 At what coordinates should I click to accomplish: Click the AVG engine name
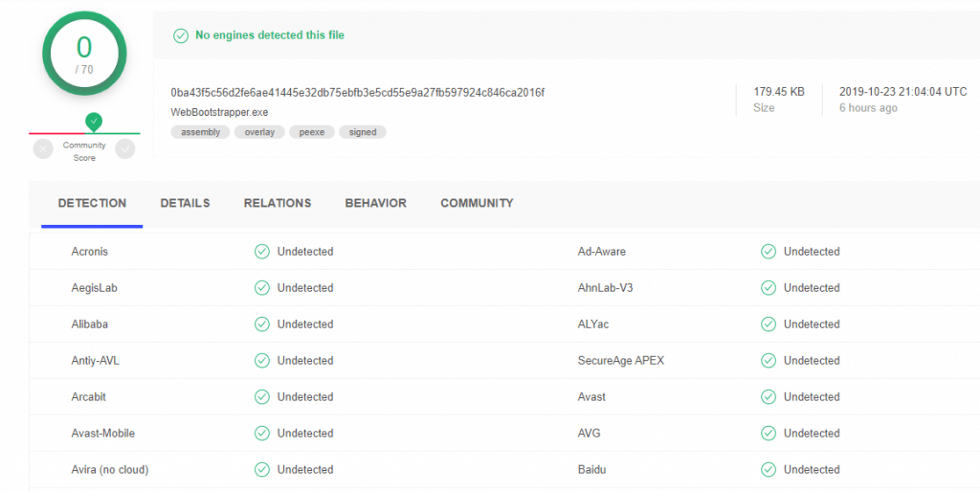click(590, 433)
